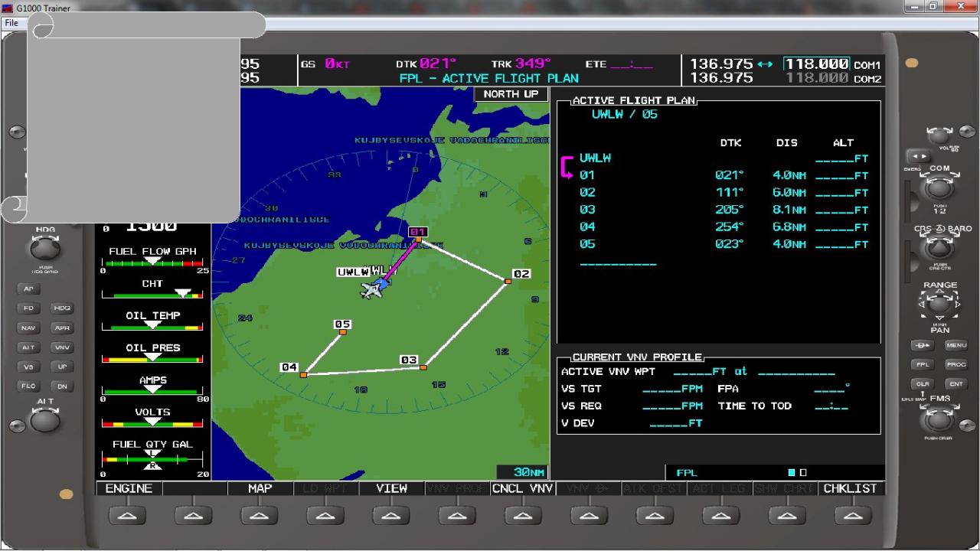
Task: Click the ENGINE softkey label
Action: point(129,488)
